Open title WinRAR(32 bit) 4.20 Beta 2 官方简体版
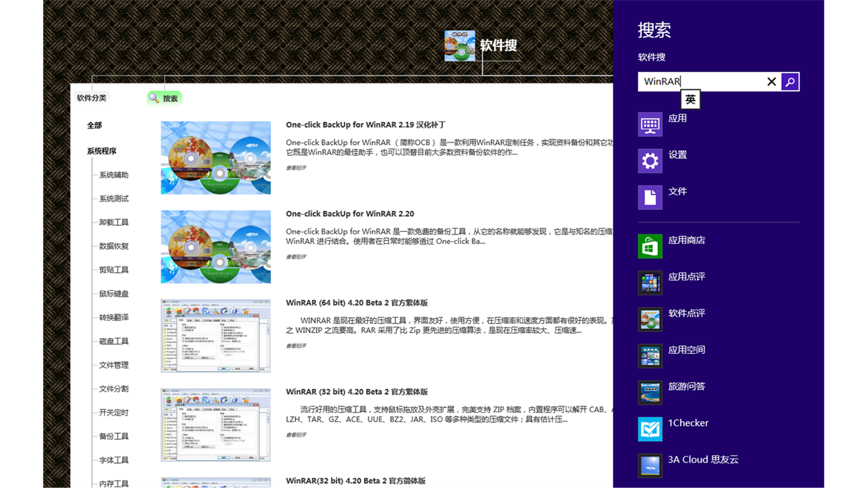This screenshot has height=488, width=868. point(356,481)
